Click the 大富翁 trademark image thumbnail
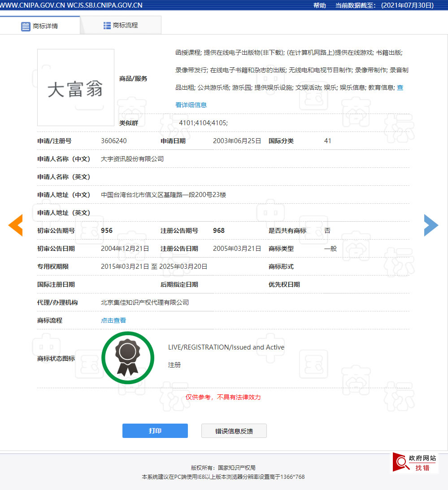 coord(75,87)
